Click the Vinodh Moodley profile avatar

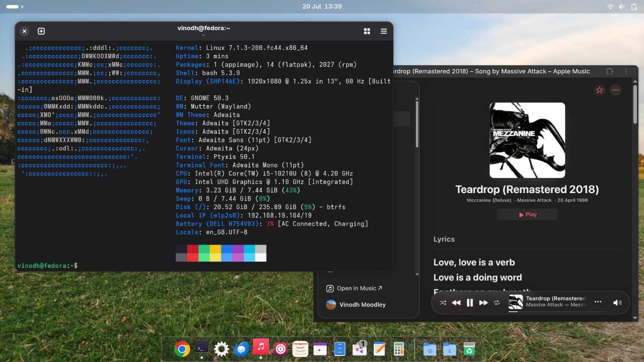click(331, 305)
